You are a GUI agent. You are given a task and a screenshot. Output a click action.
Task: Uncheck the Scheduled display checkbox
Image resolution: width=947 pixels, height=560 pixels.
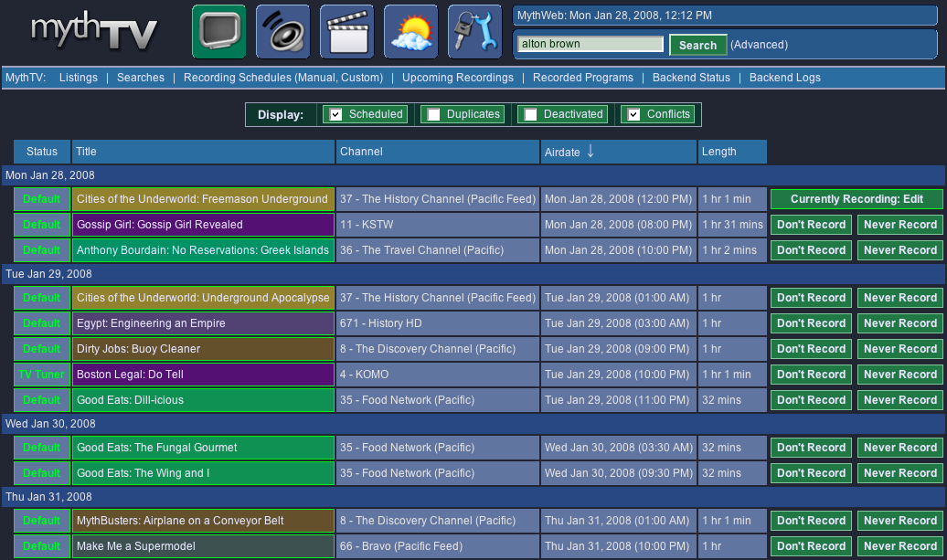tap(335, 114)
